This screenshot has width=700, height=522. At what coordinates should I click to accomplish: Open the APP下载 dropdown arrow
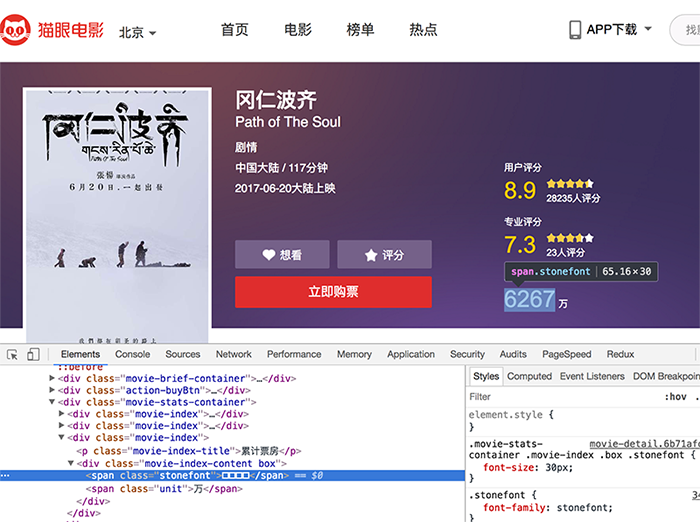click(648, 29)
